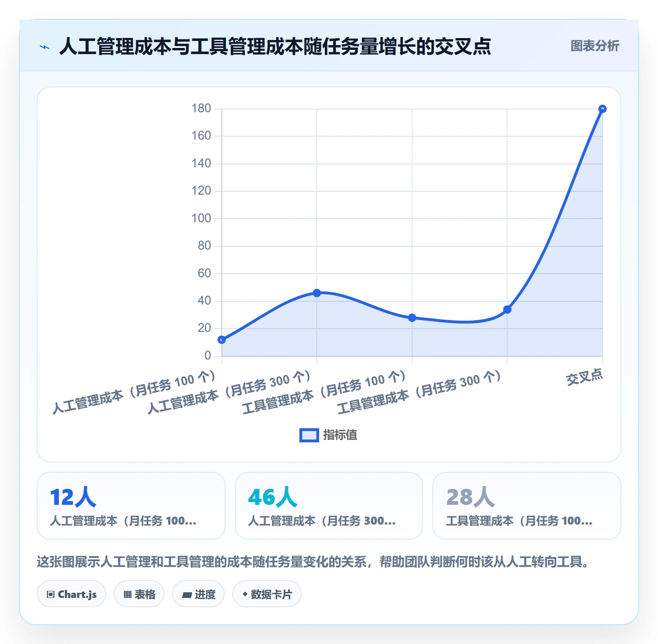The height and width of the screenshot is (644, 658).
Task: Click the 交叉点 peak data point at 180
Action: (x=603, y=109)
